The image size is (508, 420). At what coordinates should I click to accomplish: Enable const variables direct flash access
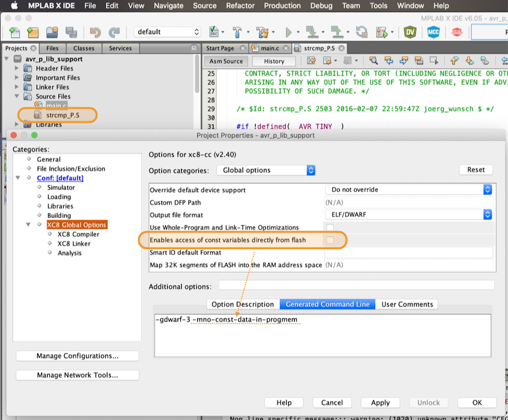[x=330, y=240]
